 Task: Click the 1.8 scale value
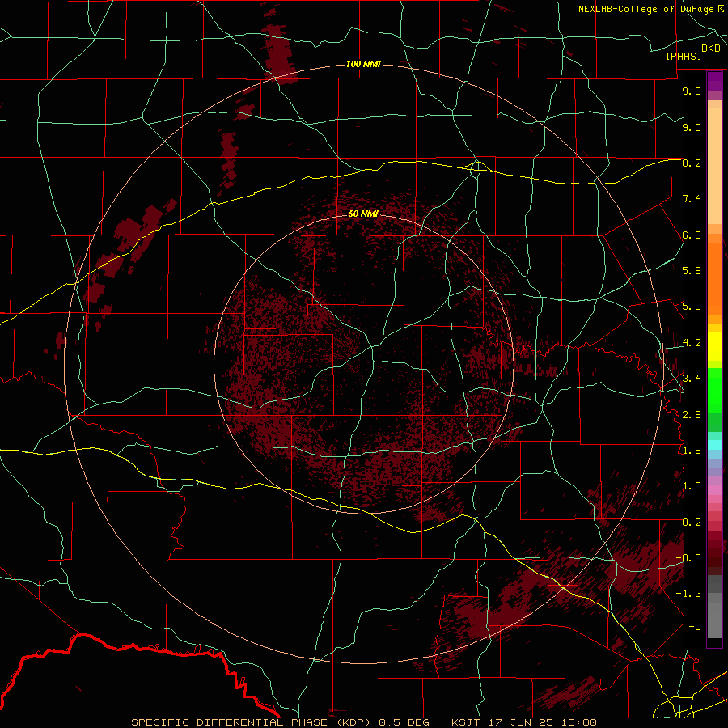[x=692, y=450]
